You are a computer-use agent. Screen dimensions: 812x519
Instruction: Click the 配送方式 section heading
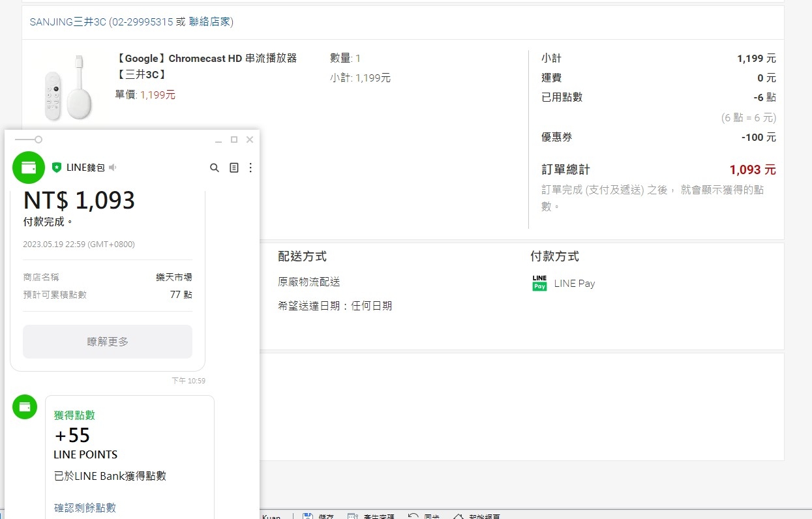(x=302, y=256)
